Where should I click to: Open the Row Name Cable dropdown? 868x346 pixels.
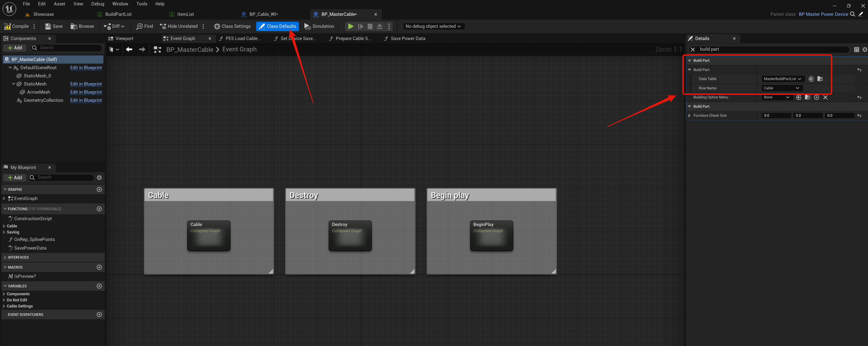click(x=781, y=88)
